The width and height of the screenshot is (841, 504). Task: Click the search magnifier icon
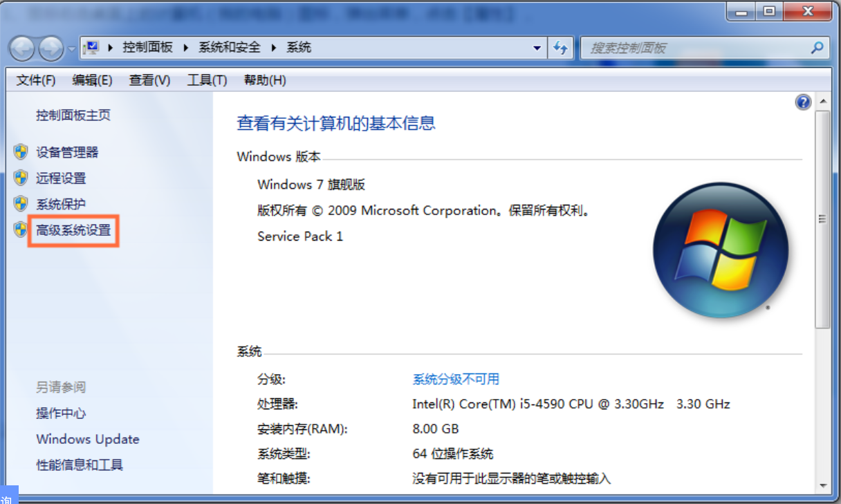tap(817, 48)
